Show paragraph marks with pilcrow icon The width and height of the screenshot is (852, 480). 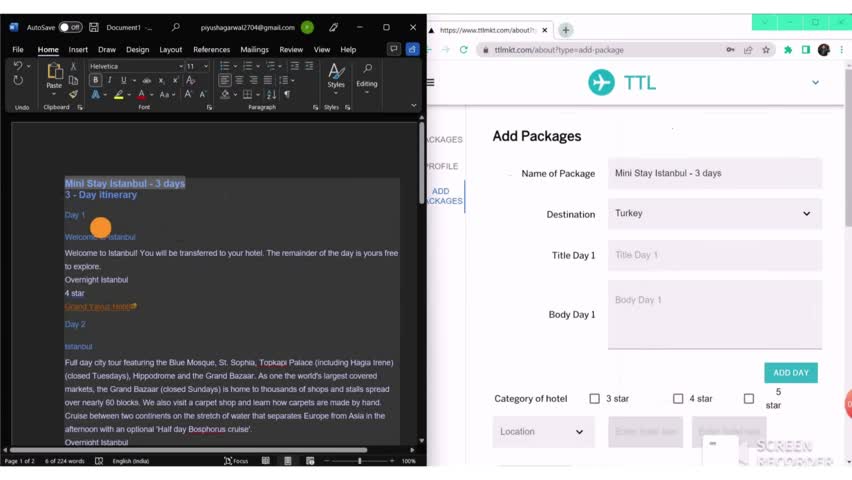pyautogui.click(x=287, y=95)
